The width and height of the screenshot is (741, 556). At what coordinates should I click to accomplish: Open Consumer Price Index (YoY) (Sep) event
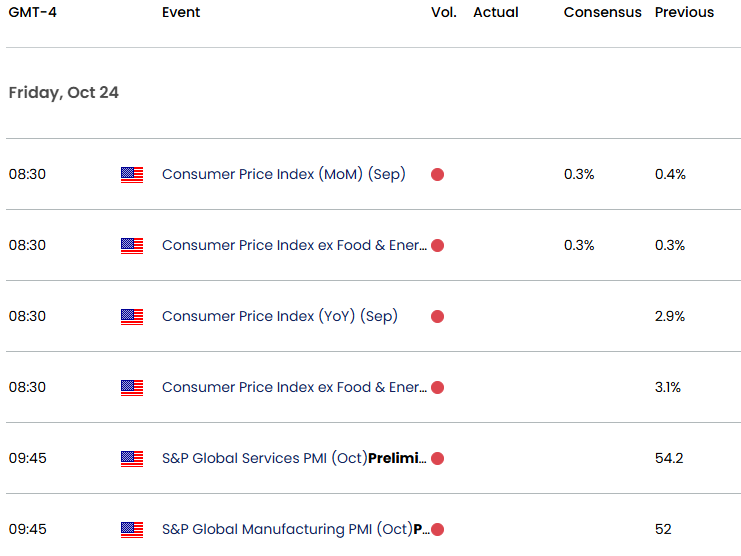tap(280, 316)
